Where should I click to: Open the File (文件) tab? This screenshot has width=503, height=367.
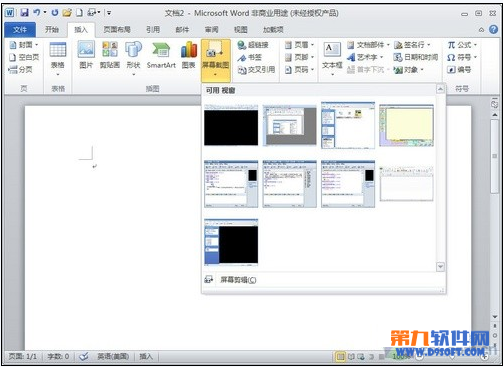(x=20, y=30)
